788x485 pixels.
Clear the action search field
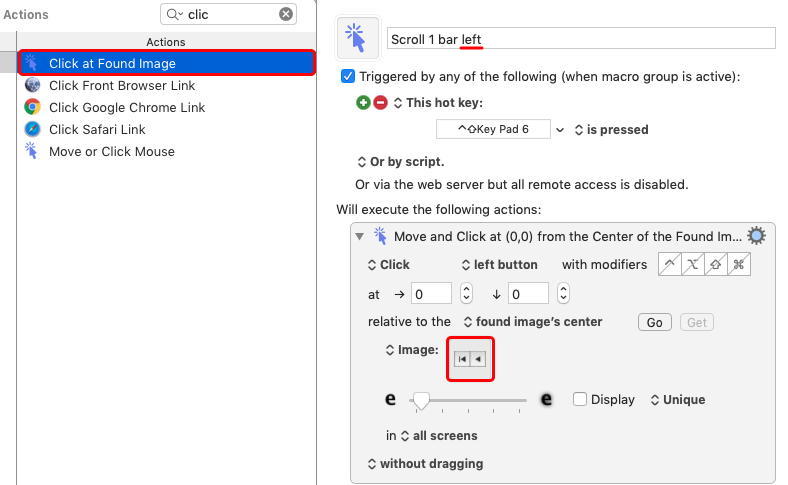(x=286, y=14)
